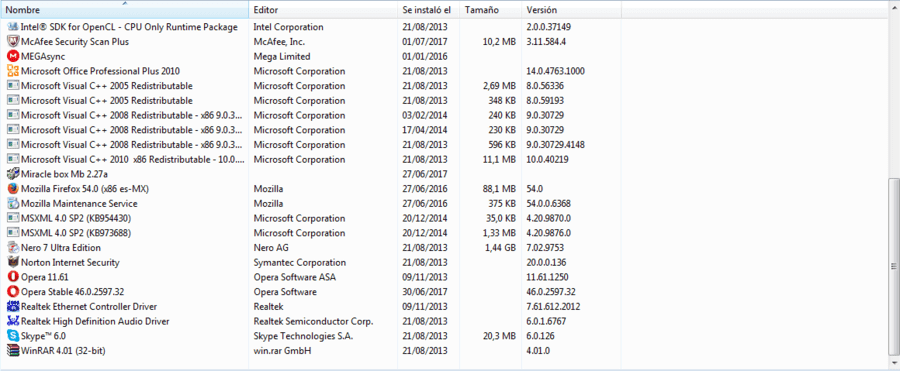Select the WinRAR 4.01 (32-bit) entry name
This screenshot has width=900, height=371.
click(63, 351)
